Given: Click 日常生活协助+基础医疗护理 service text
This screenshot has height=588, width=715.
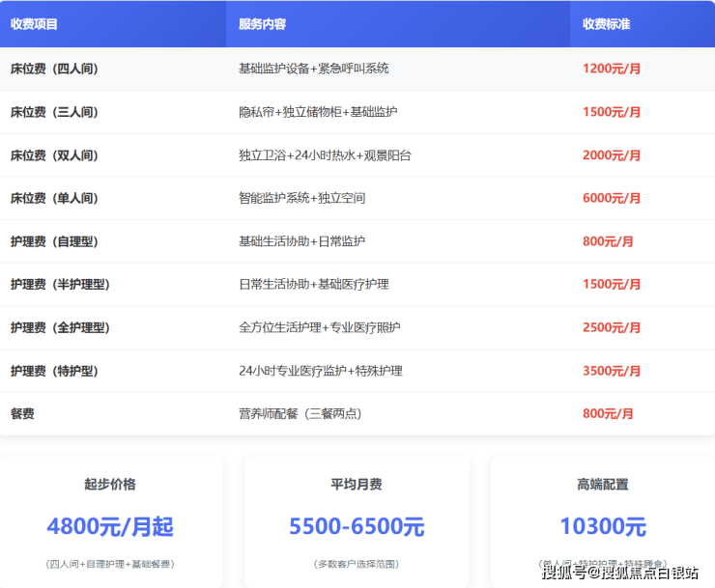Looking at the screenshot, I should coord(314,285).
